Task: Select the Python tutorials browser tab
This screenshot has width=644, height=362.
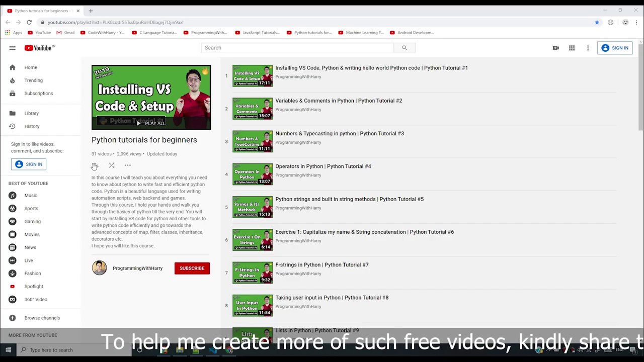Action: (x=43, y=11)
